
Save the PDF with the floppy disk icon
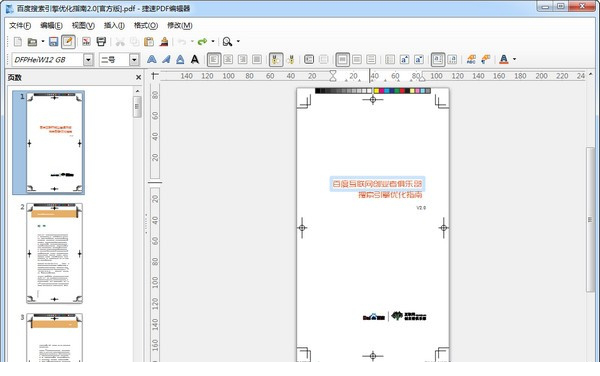click(54, 42)
